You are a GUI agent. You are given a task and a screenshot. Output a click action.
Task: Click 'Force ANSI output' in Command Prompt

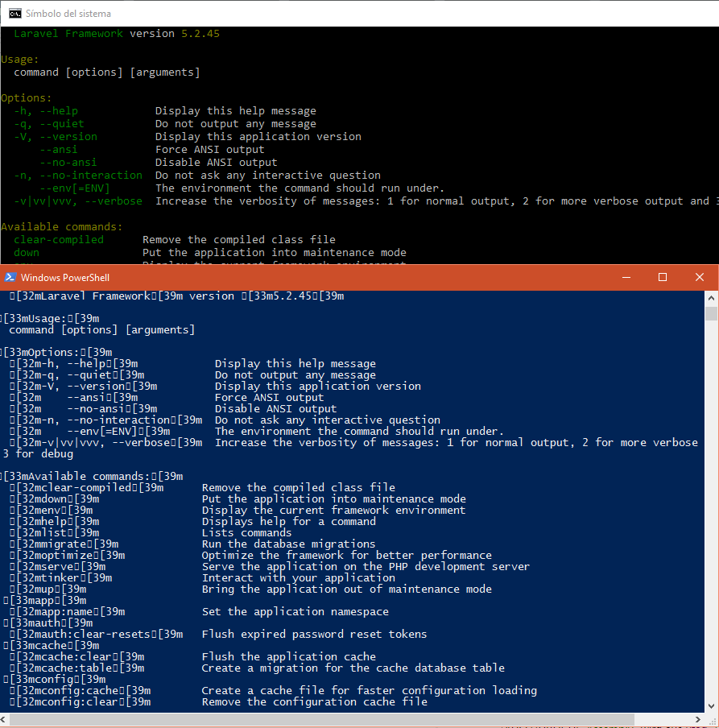pyautogui.click(x=210, y=150)
